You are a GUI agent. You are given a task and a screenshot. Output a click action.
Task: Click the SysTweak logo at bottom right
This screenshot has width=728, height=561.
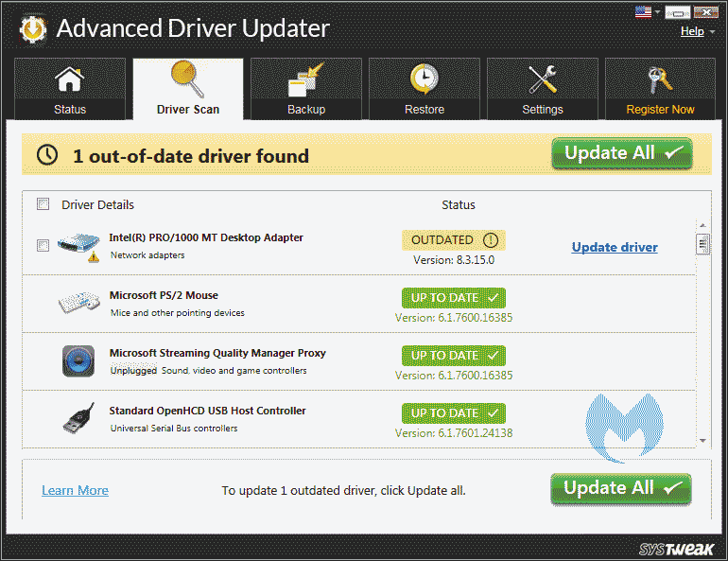(676, 549)
